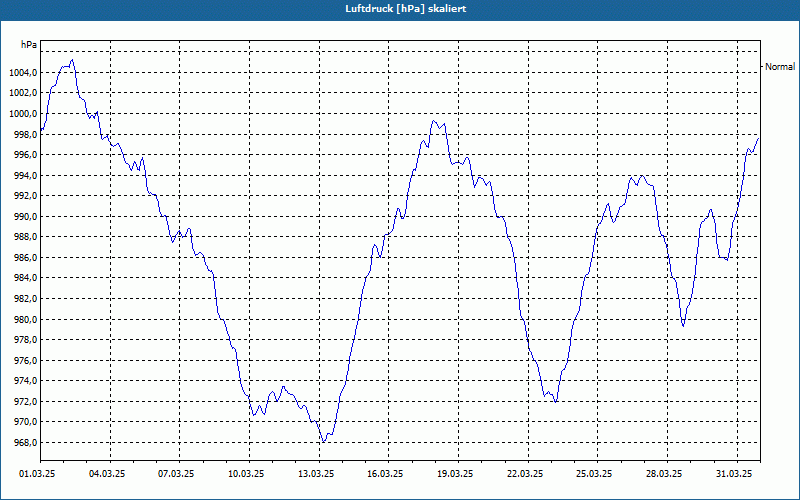
Task: Click the pressure curve peak near 18.03.25
Action: coord(433,121)
